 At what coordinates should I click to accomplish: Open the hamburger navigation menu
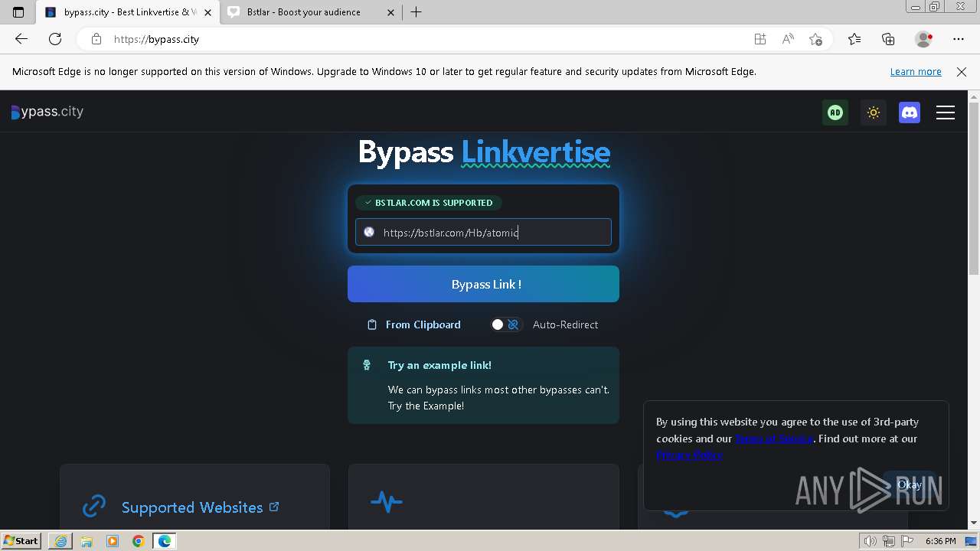click(946, 112)
